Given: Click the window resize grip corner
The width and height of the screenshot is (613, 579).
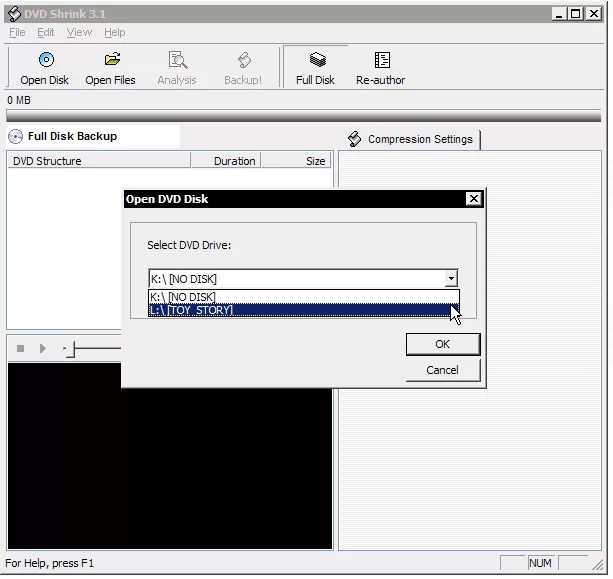Looking at the screenshot, I should [598, 565].
